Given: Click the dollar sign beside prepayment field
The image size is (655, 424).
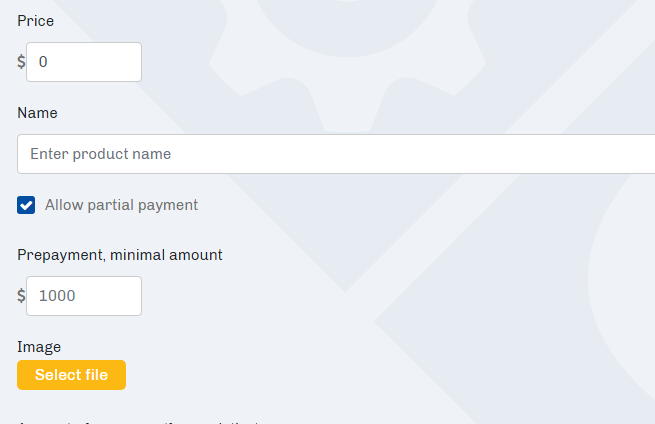Looking at the screenshot, I should tap(21, 296).
